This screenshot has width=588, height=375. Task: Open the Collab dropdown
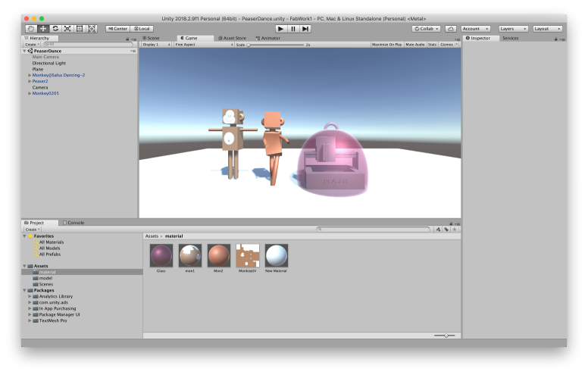(x=426, y=29)
